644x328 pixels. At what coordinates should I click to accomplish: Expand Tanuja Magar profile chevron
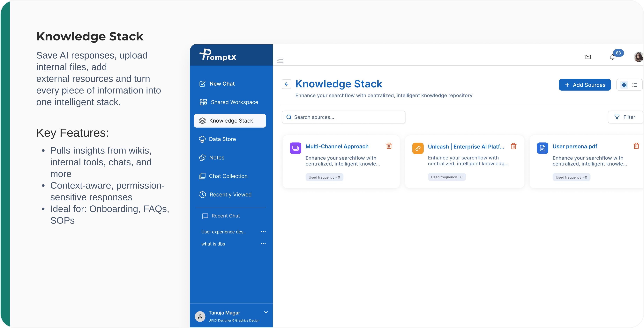coord(266,312)
